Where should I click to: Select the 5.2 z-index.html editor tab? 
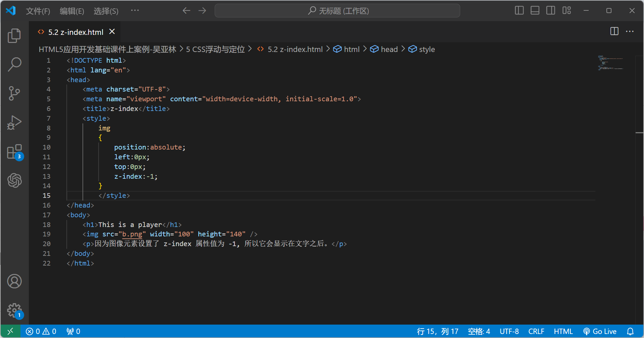(x=75, y=32)
